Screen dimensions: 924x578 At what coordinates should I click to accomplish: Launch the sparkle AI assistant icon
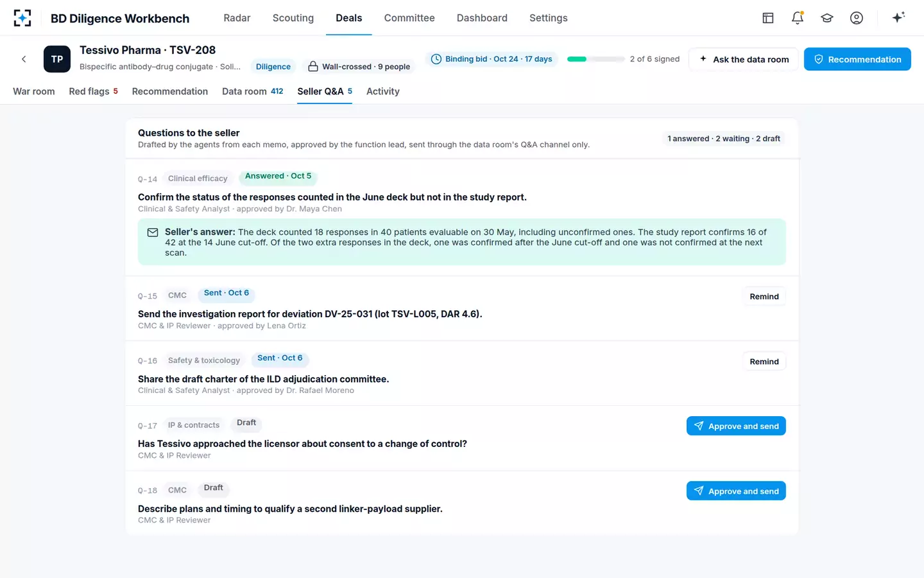(898, 17)
